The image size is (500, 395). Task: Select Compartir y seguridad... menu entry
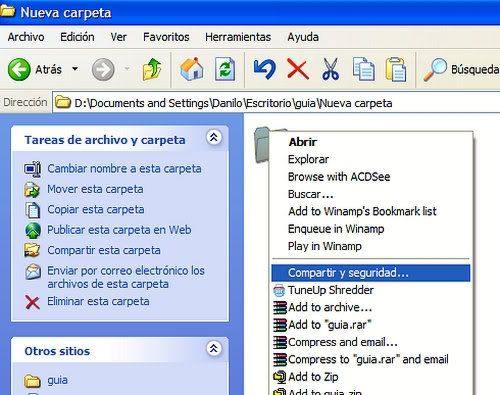click(x=371, y=273)
